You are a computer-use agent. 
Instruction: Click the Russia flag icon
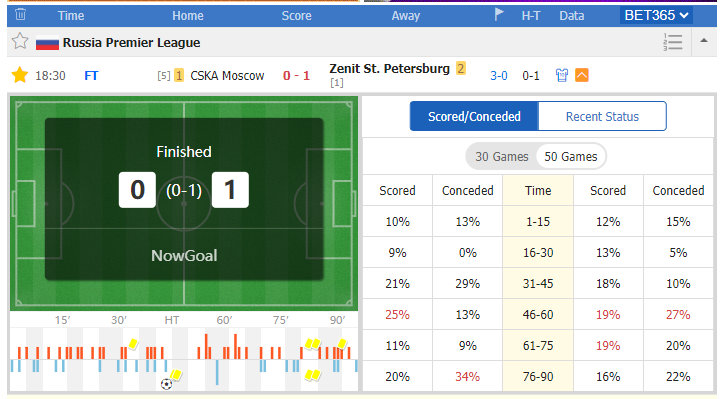click(x=47, y=42)
